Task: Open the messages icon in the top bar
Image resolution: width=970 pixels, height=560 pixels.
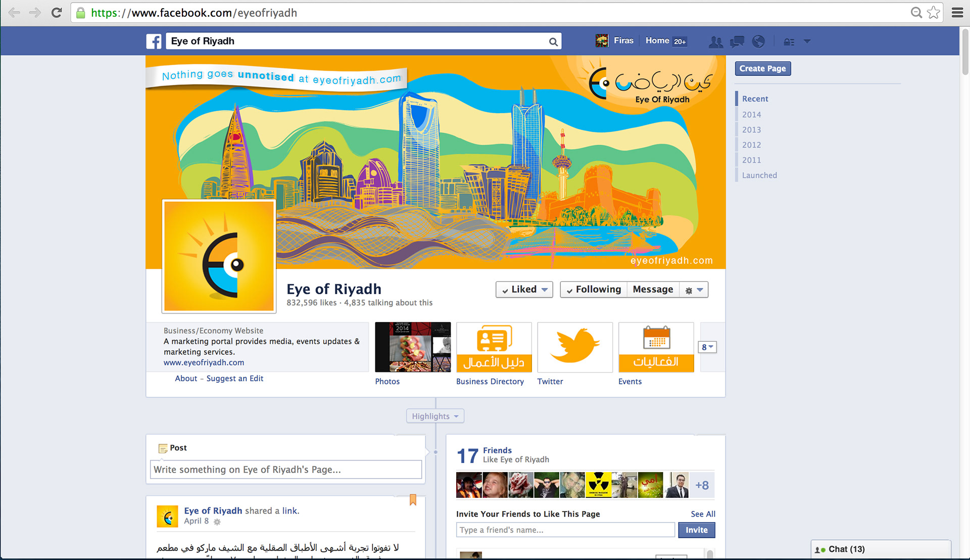Action: (737, 41)
